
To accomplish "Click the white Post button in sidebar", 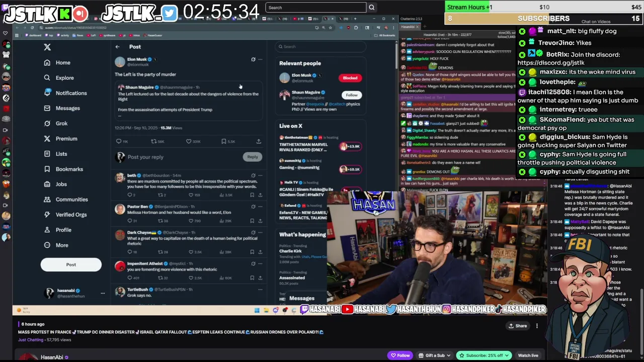I will 71,264.
